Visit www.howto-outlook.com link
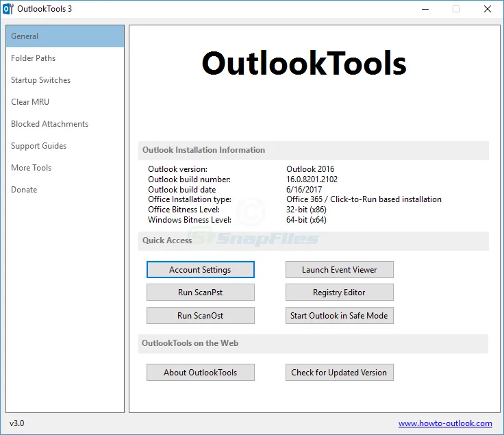Image resolution: width=504 pixels, height=435 pixels. 445,423
